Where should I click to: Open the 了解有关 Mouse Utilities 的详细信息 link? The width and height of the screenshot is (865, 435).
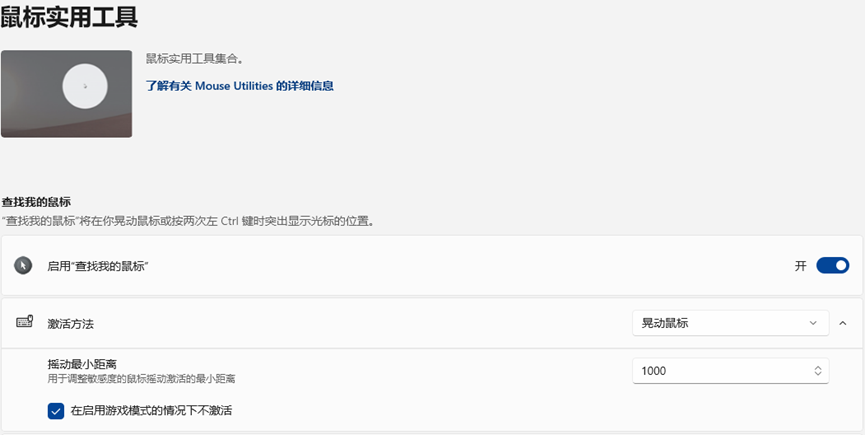click(x=239, y=86)
